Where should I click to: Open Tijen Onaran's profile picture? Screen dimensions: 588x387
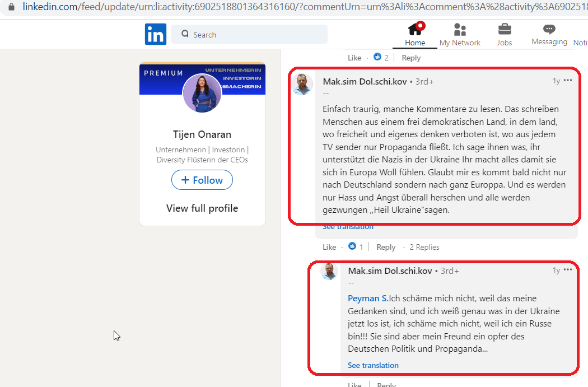[x=202, y=93]
